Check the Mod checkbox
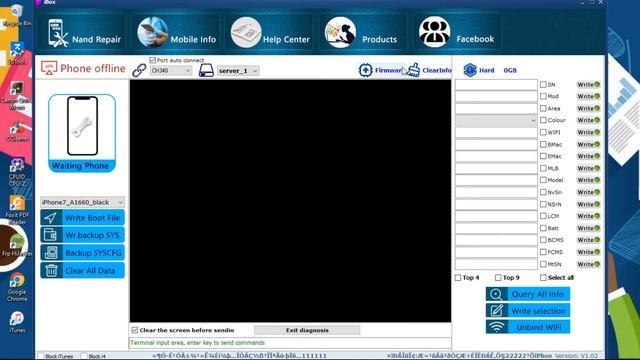640x360 pixels. point(543,96)
